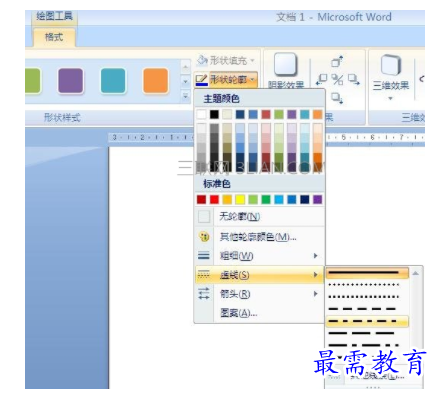The width and height of the screenshot is (435, 394).
Task: Select the solid line dash style
Action: (x=367, y=273)
